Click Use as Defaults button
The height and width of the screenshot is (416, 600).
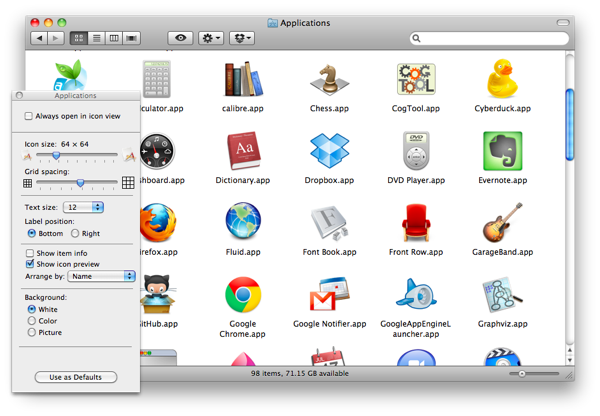click(x=76, y=377)
